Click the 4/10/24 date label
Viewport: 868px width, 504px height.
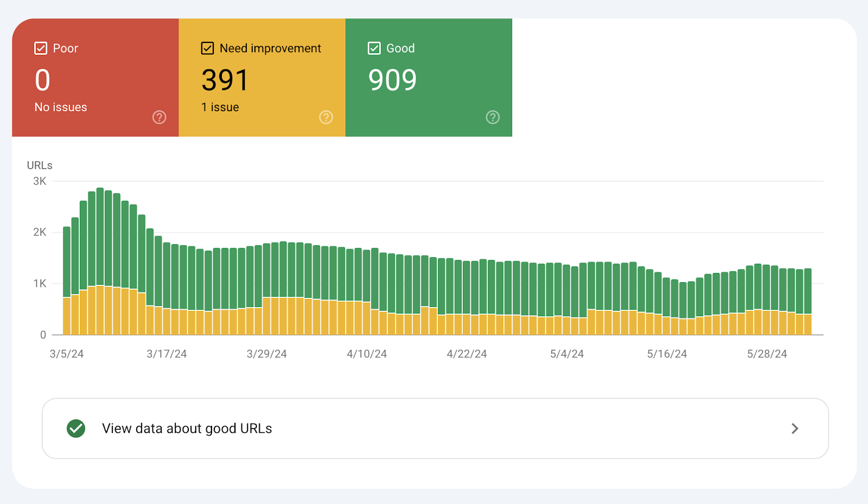coord(367,354)
